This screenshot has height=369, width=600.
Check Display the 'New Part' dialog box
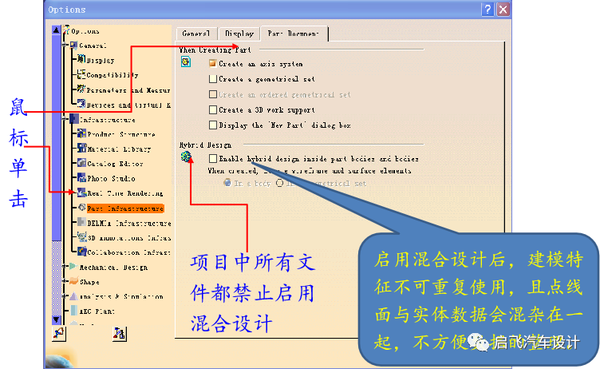[213, 125]
